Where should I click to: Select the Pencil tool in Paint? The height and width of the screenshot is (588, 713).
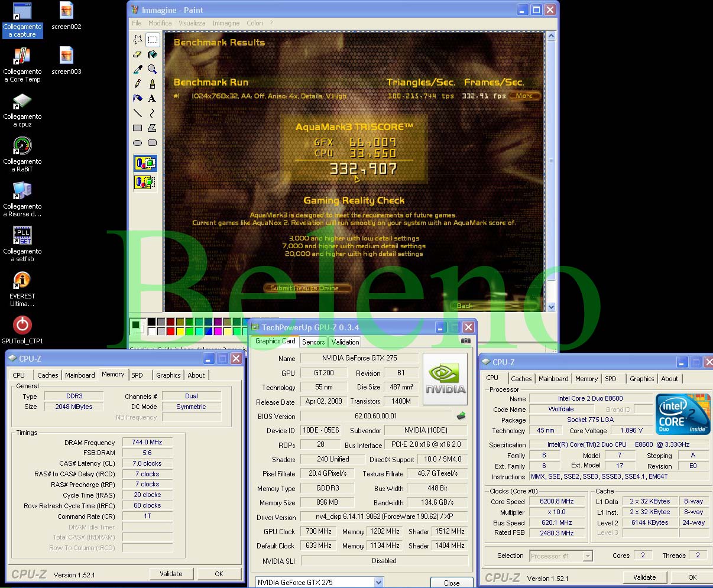138,84
